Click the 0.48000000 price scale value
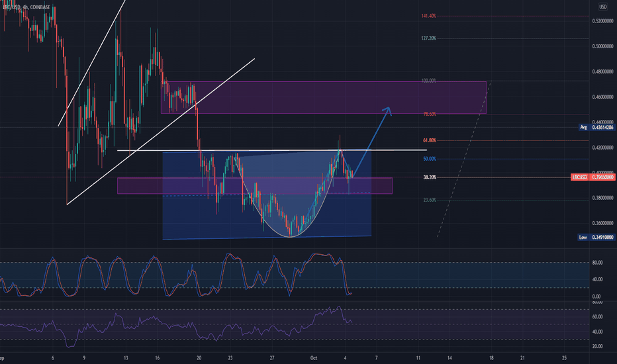The width and height of the screenshot is (617, 364). tap(603, 71)
